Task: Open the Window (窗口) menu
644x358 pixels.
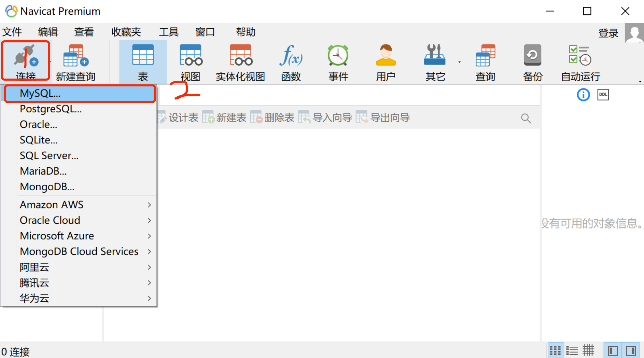Action: pyautogui.click(x=205, y=32)
